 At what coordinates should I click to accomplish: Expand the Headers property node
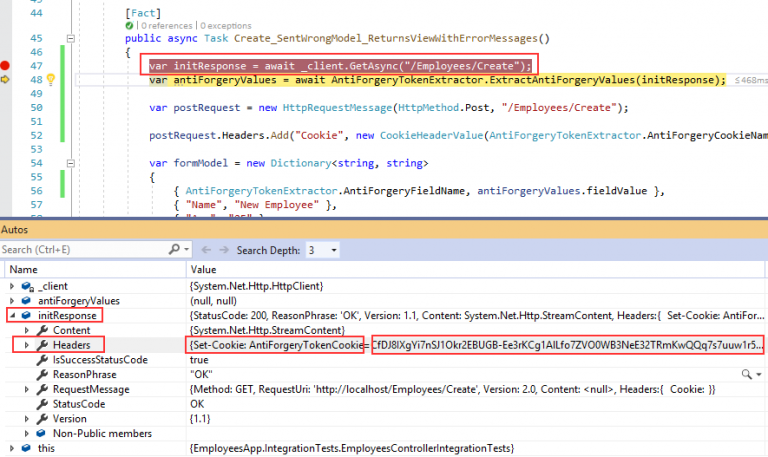27,344
